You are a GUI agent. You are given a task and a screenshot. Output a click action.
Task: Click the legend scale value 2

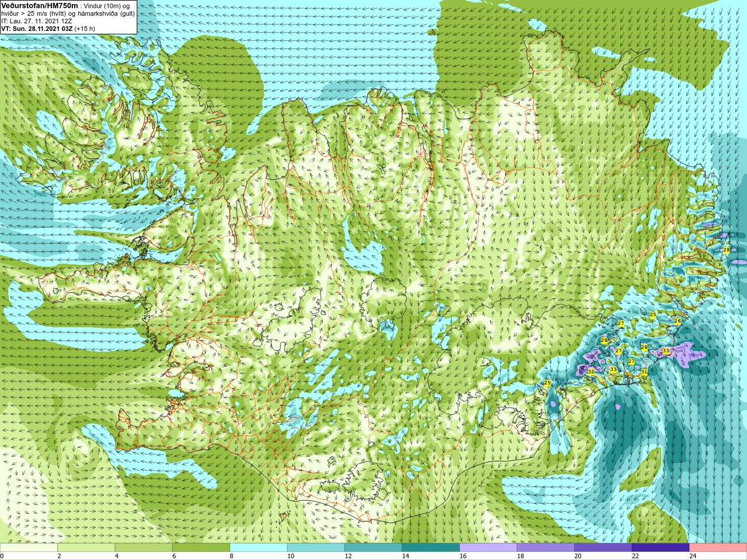(x=59, y=556)
